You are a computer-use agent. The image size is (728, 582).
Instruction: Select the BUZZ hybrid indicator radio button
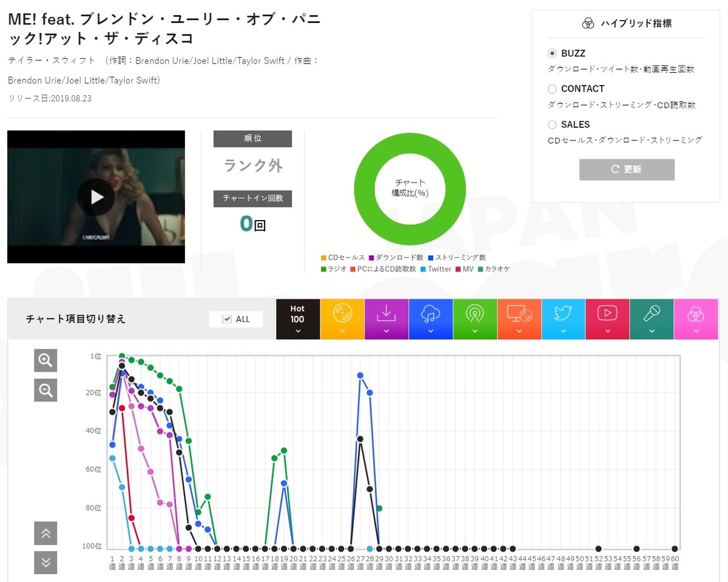[x=552, y=53]
